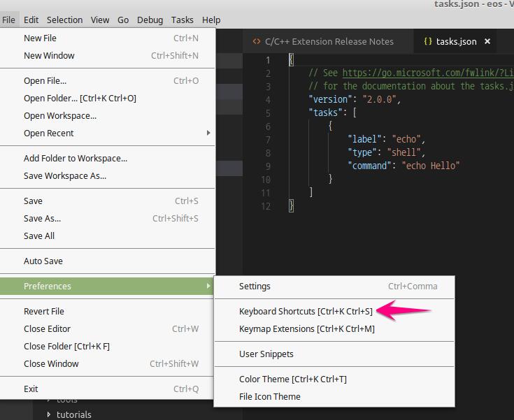Select Revert File entry
514x420 pixels.
coord(108,312)
